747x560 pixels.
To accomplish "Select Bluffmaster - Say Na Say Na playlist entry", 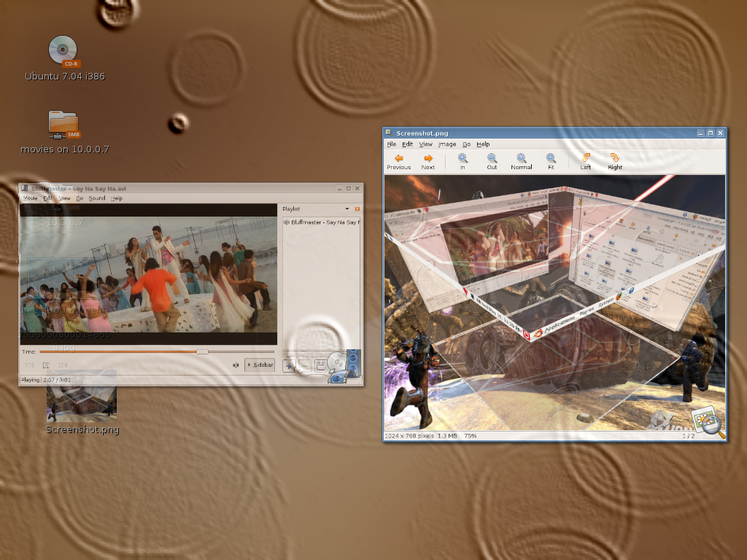I will 322,222.
